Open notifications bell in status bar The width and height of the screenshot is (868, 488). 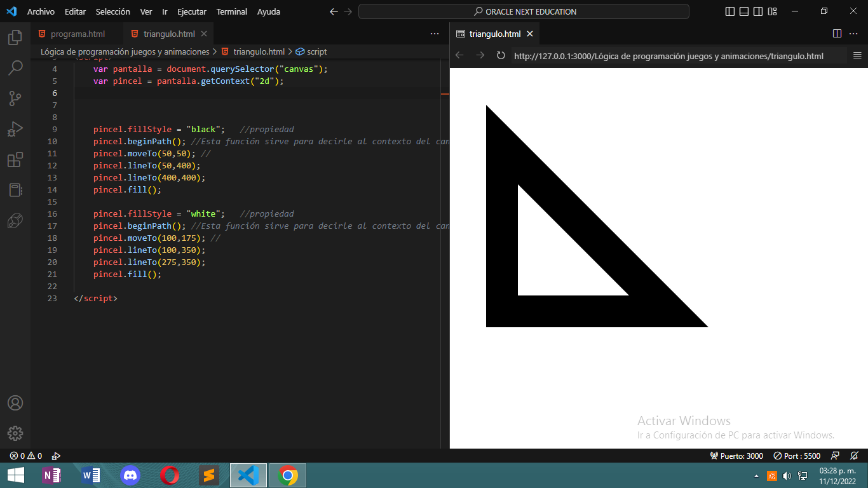coord(855,456)
